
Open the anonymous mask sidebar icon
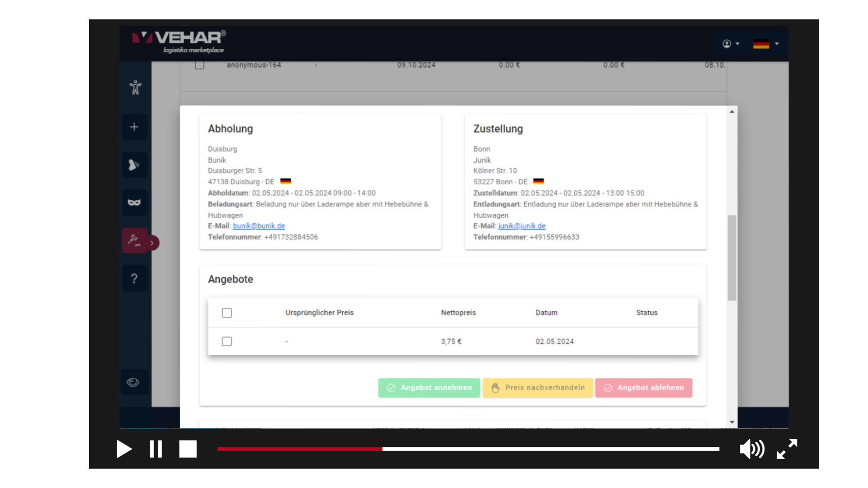[x=134, y=202]
